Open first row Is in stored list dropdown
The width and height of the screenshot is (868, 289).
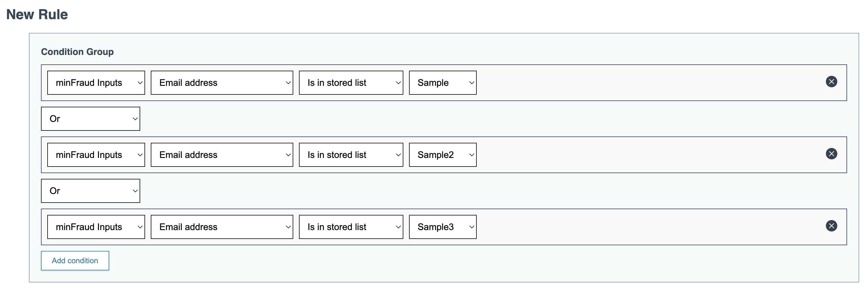[x=351, y=83]
